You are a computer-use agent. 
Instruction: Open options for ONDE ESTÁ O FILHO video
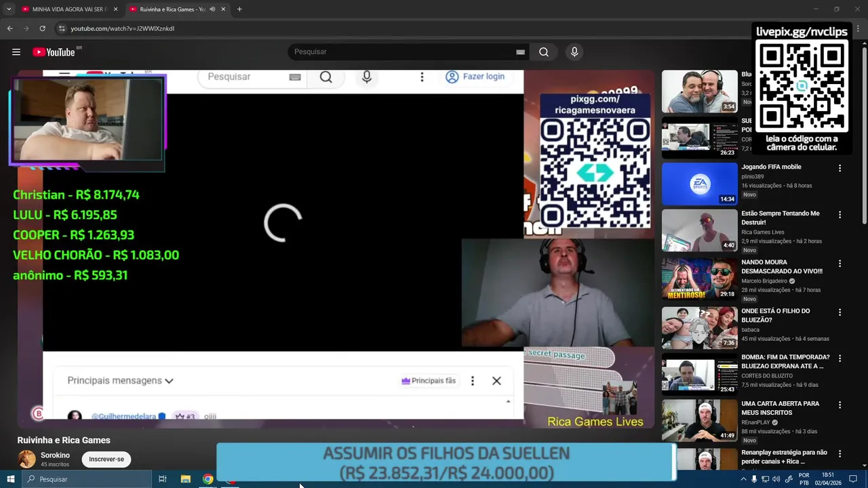click(x=840, y=312)
